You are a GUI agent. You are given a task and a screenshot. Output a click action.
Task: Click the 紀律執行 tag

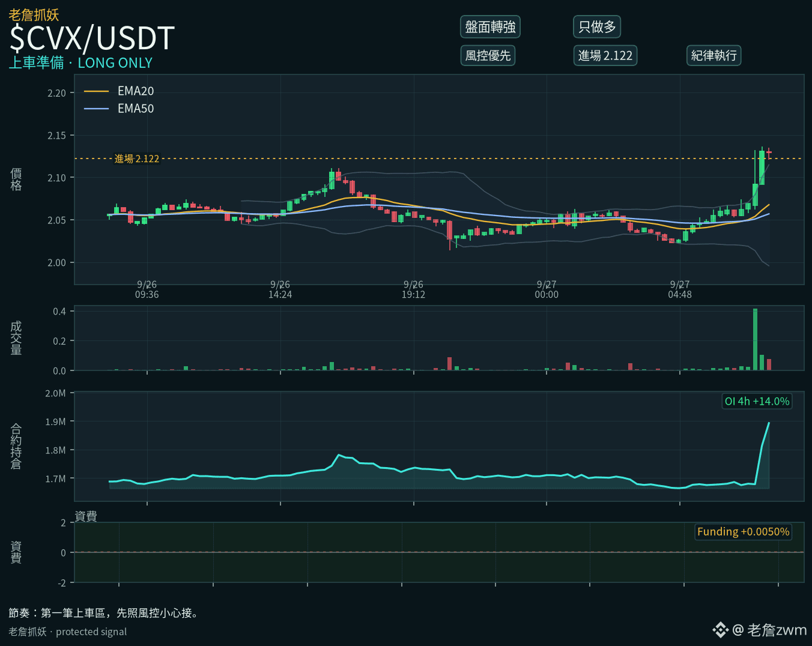pyautogui.click(x=714, y=55)
